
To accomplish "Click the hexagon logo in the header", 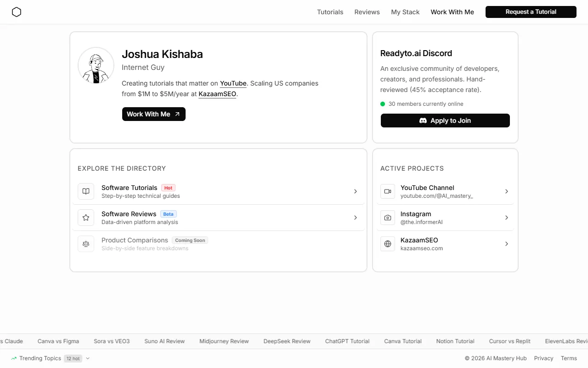I will [17, 12].
